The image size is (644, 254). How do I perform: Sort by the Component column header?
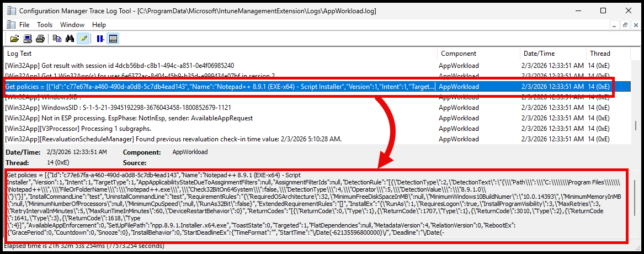coord(479,54)
